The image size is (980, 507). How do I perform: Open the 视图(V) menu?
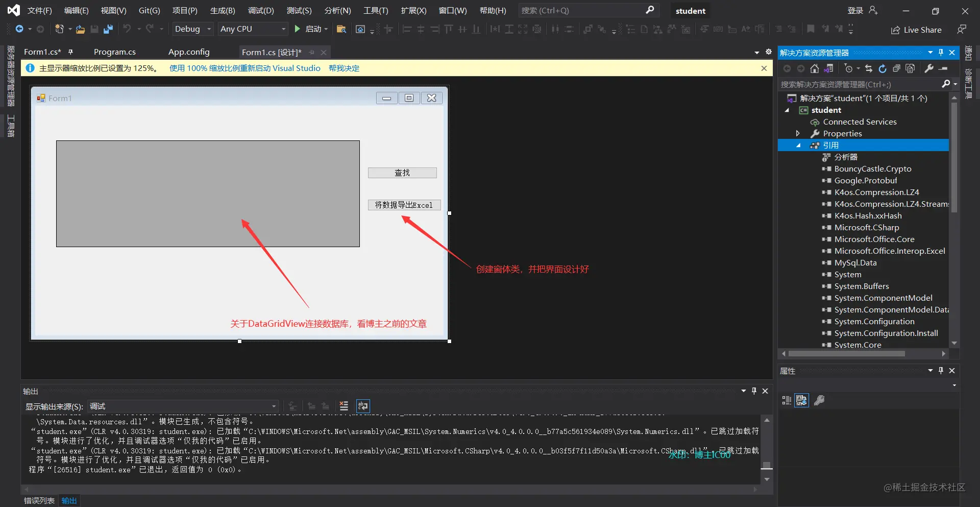point(114,10)
